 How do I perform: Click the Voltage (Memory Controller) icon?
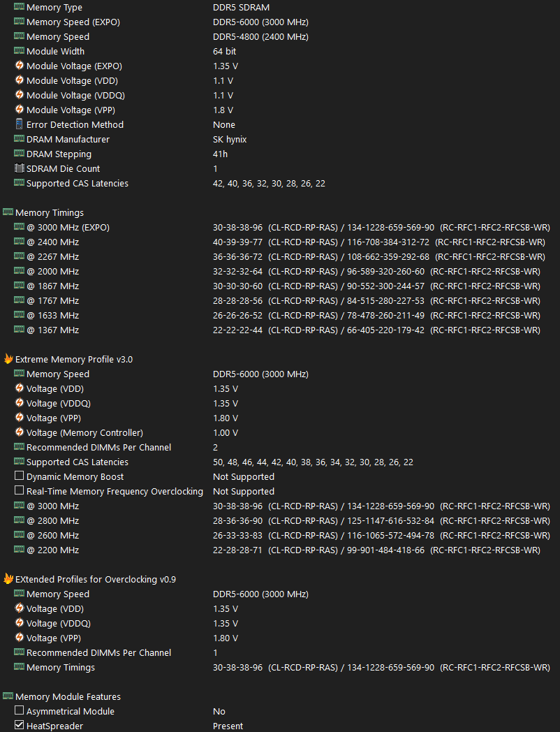click(19, 432)
